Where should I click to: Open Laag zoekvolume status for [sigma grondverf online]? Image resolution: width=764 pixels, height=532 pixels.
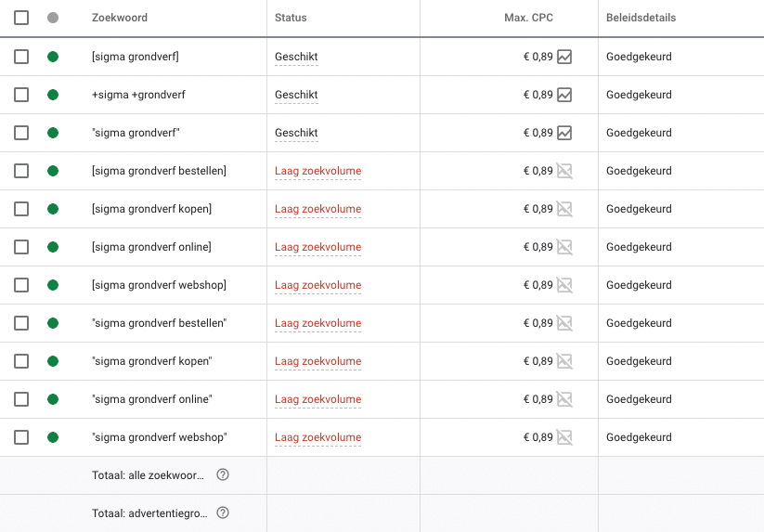(x=317, y=247)
